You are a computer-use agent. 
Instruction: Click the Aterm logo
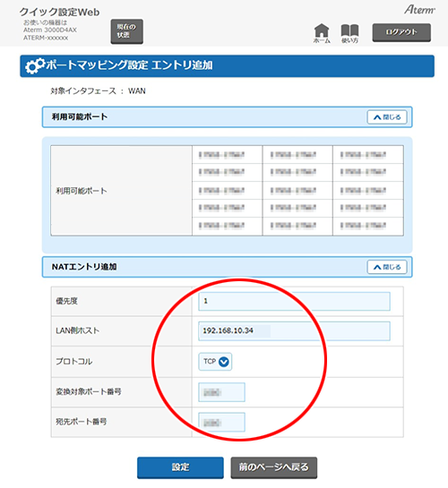[x=419, y=10]
